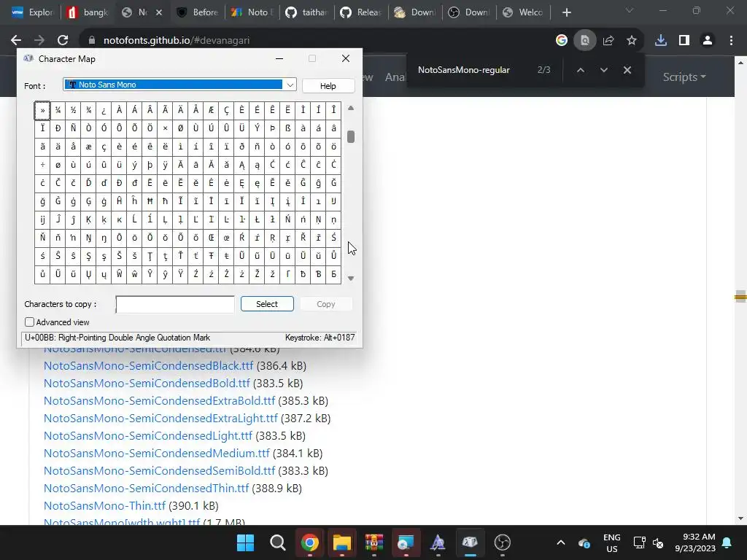
Task: Open NotoSansMono-SemiCondensedSemiBold.ttf link
Action: coord(159,471)
